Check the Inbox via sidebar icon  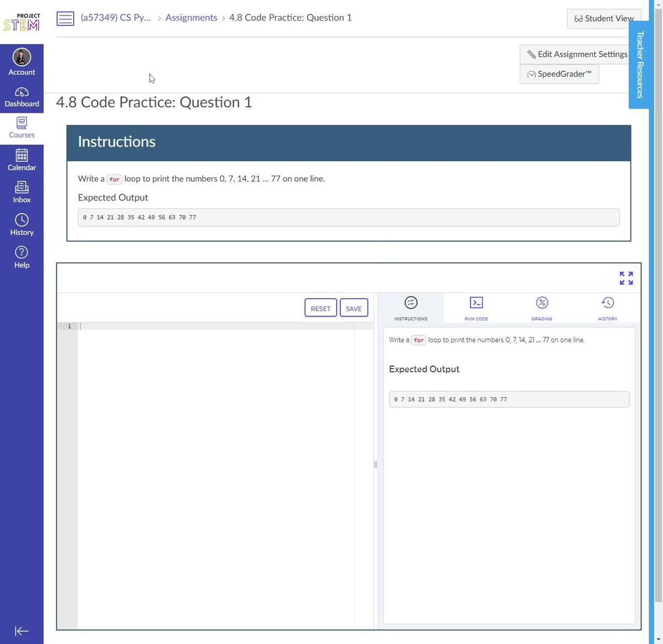[x=22, y=191]
